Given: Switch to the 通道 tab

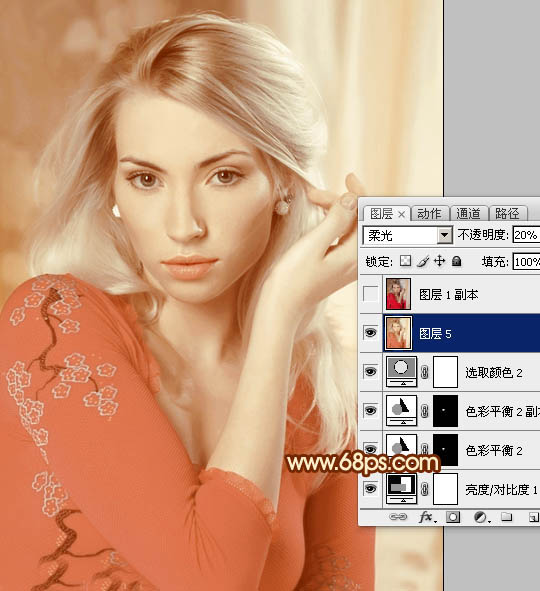Looking at the screenshot, I should point(468,214).
